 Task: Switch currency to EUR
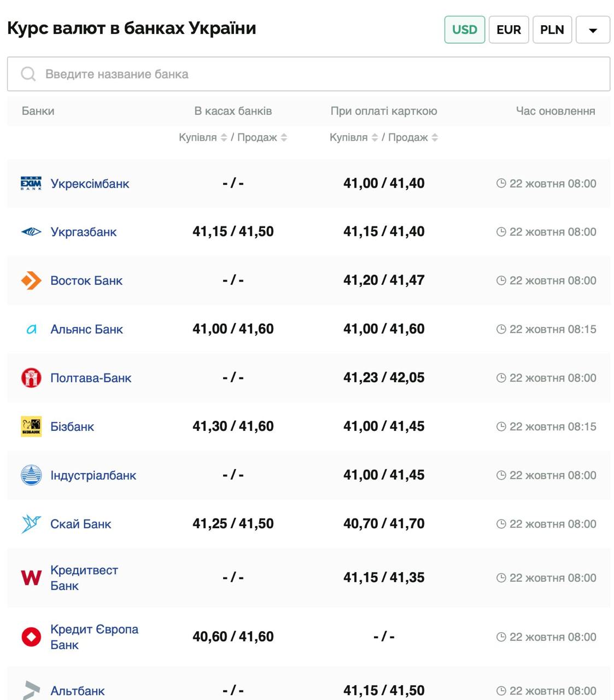tap(508, 30)
